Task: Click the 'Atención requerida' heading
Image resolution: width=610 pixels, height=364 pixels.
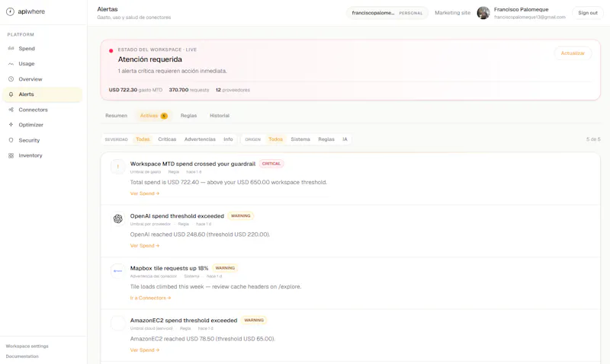Action: (149, 59)
